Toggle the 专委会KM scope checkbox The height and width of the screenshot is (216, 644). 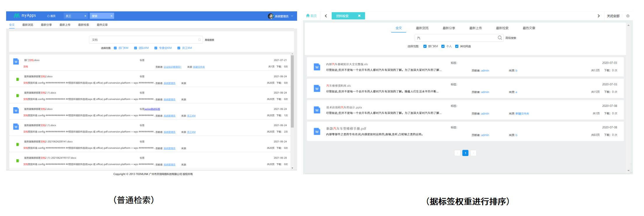coord(156,48)
